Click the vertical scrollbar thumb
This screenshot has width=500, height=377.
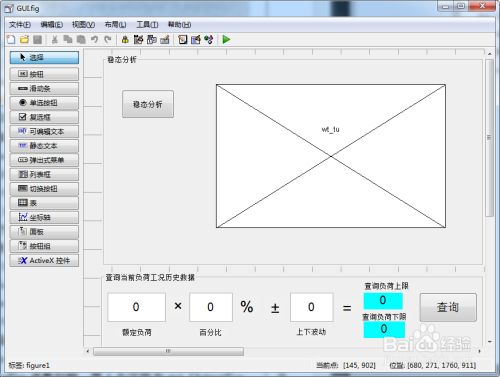(x=489, y=138)
